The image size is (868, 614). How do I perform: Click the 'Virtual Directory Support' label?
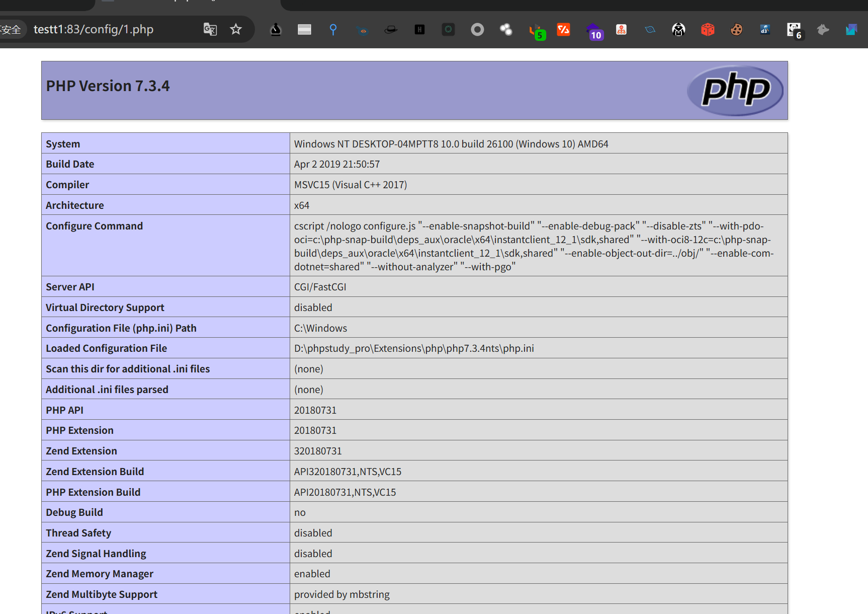[105, 308]
